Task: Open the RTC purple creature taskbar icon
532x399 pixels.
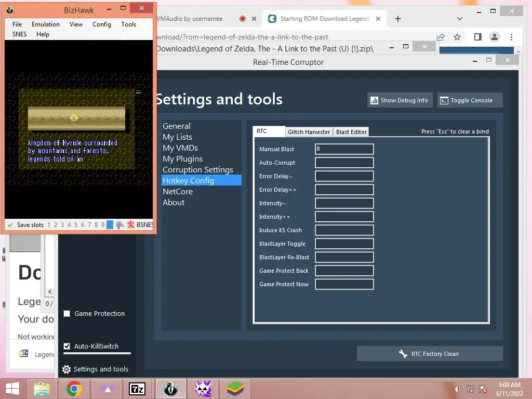Action: click(x=203, y=389)
